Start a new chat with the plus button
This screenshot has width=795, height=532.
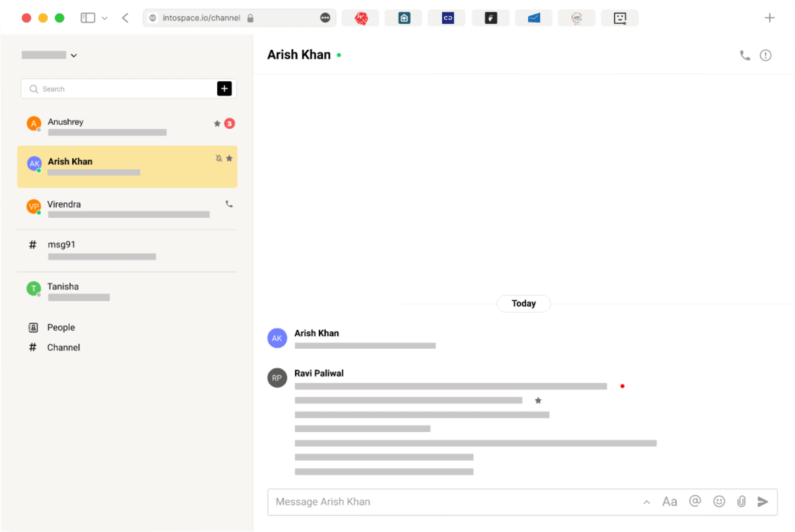click(224, 89)
